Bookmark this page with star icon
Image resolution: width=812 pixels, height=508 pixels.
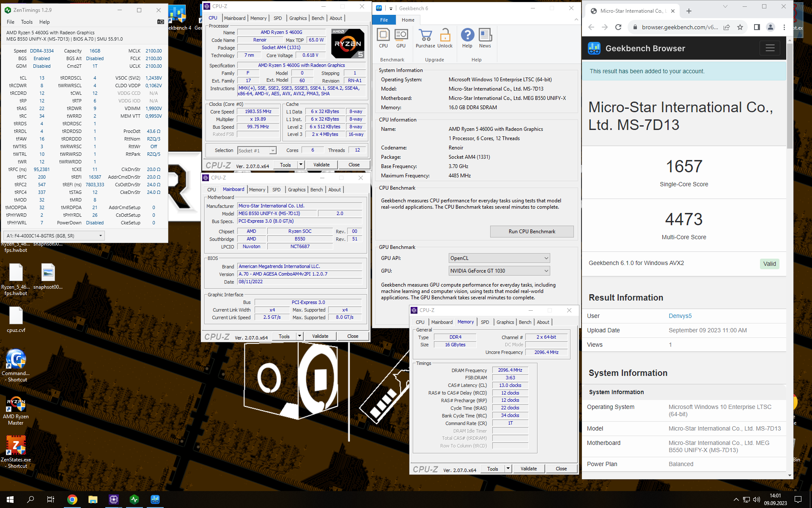click(x=740, y=27)
